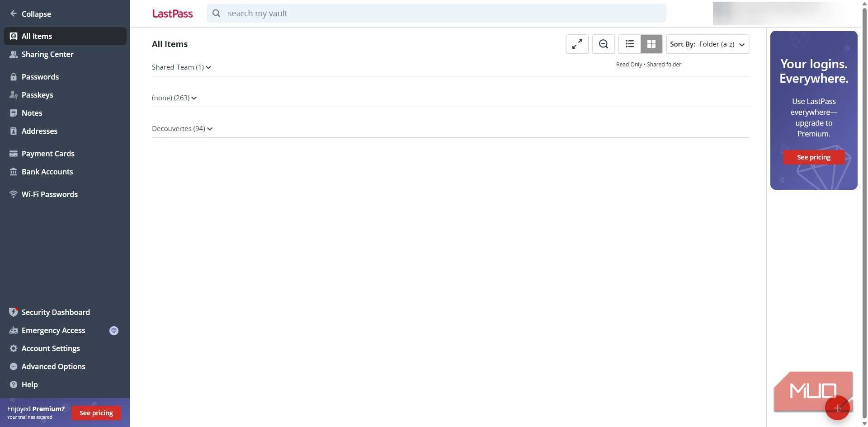Click the Collapse sidebar arrow icon

coord(14,14)
